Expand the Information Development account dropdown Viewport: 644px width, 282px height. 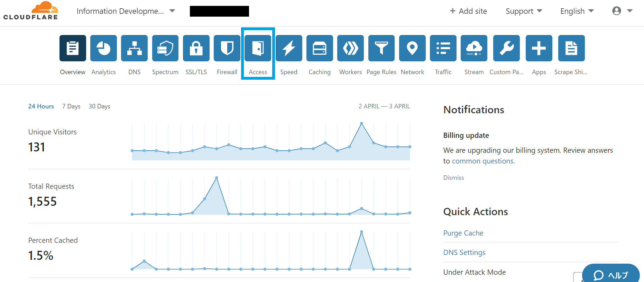tap(126, 11)
